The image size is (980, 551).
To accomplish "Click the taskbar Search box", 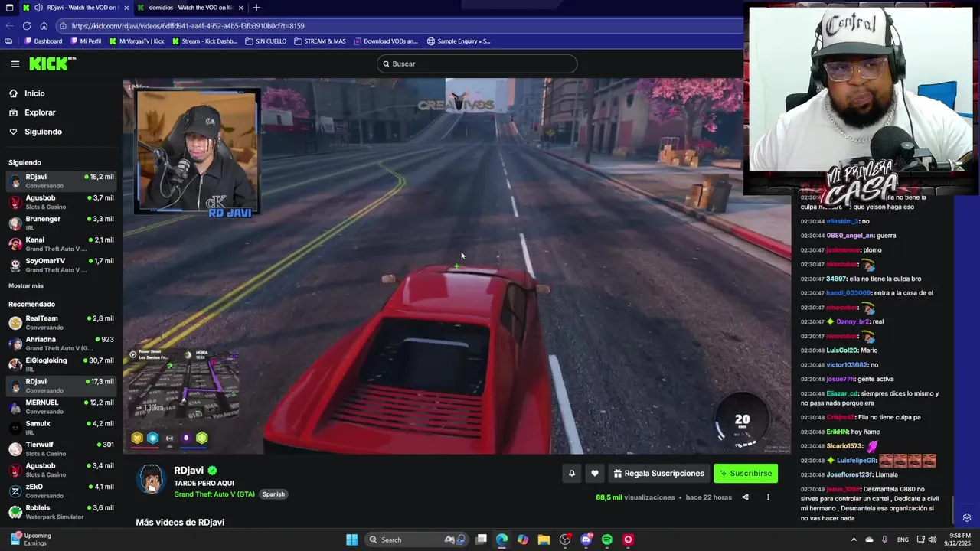I will (416, 540).
